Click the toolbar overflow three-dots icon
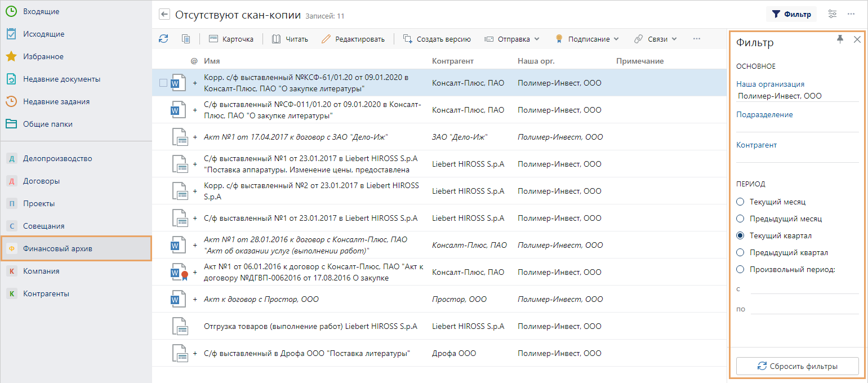The image size is (868, 383). [696, 39]
